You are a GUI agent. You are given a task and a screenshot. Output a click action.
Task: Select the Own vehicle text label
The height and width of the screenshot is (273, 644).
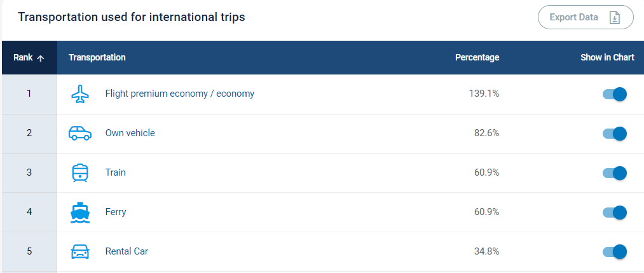pyautogui.click(x=130, y=133)
